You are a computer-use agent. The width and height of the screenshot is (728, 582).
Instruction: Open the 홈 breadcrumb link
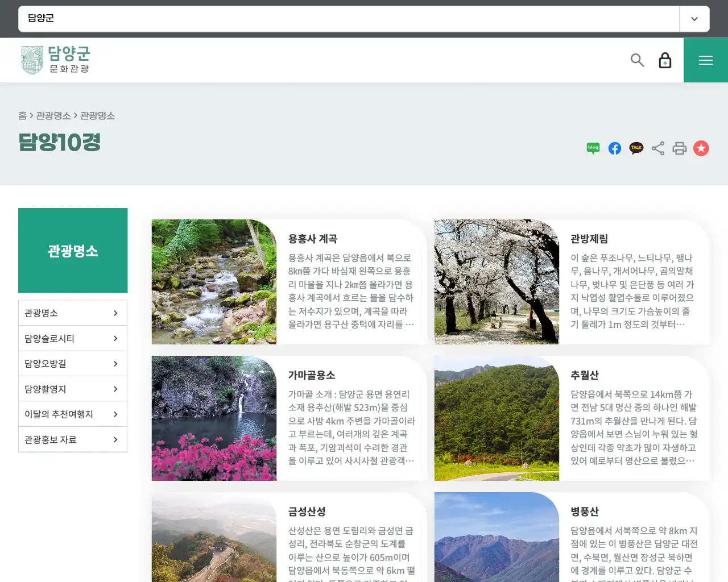(22, 115)
